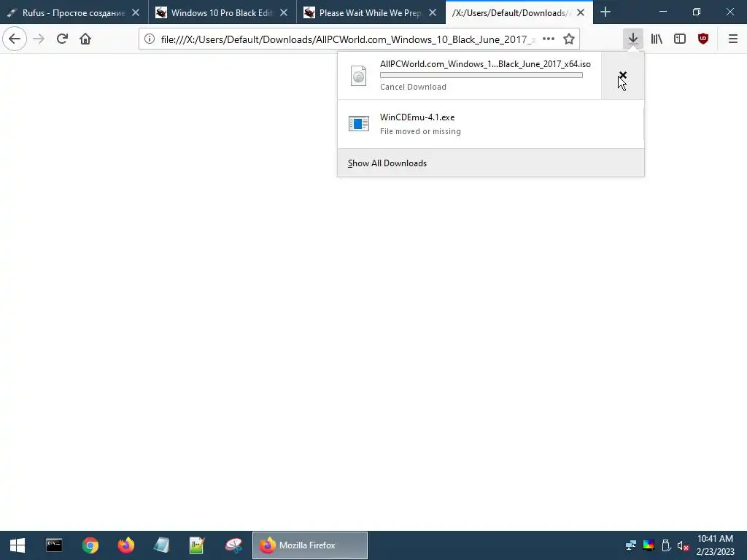This screenshot has height=560, width=747.
Task: Bookmark this page with the star
Action: pyautogui.click(x=569, y=39)
